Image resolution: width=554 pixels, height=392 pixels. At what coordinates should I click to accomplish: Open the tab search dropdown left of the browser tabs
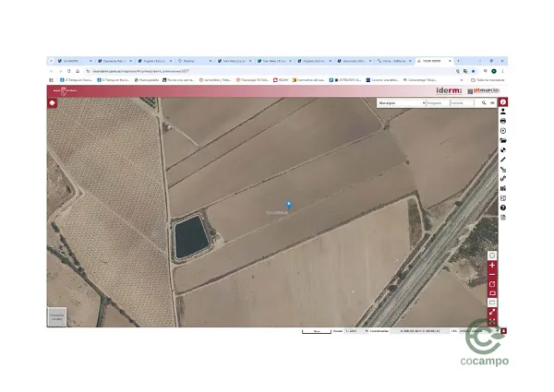tap(51, 61)
